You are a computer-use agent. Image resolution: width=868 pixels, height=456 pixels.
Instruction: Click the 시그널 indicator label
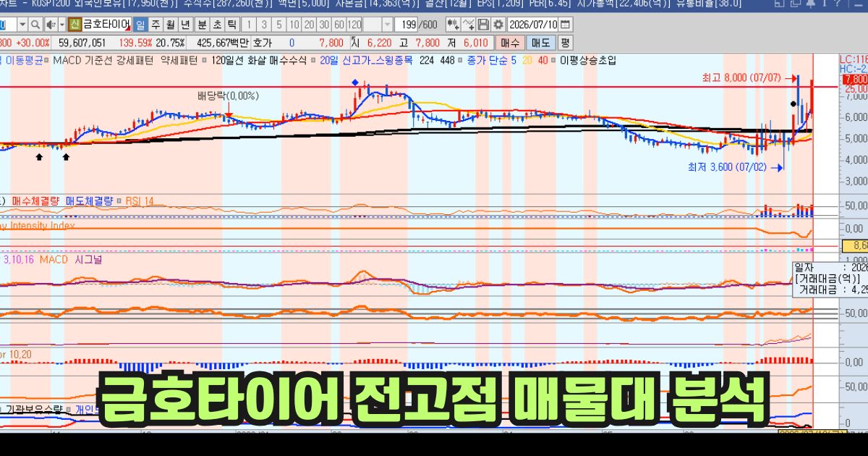tap(89, 259)
